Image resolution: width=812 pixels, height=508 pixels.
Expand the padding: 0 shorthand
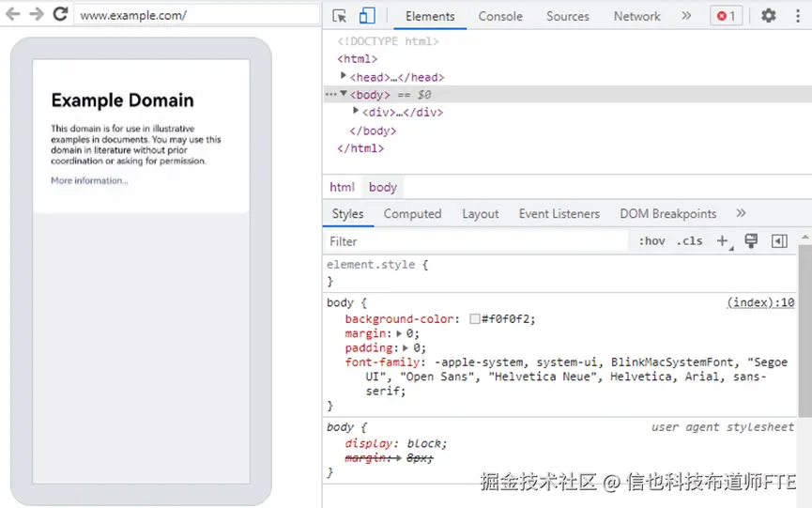tap(406, 348)
